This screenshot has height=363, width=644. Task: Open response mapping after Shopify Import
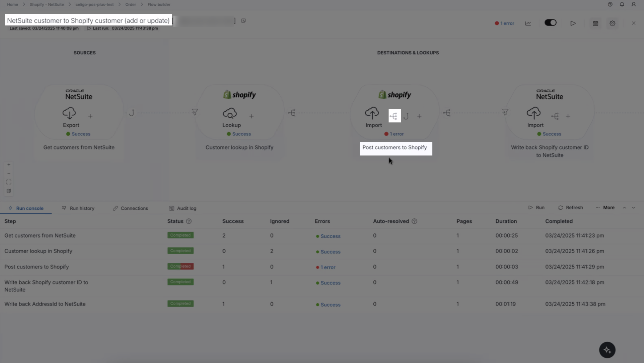[447, 113]
